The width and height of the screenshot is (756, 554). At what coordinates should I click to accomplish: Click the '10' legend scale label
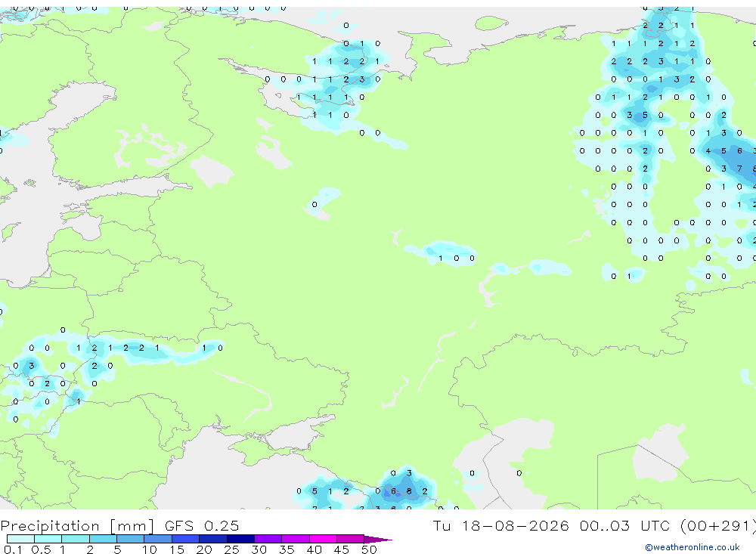[x=150, y=549]
